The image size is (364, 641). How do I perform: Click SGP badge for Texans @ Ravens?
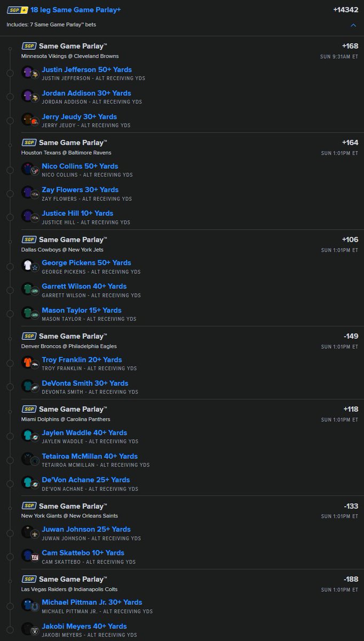pos(29,143)
